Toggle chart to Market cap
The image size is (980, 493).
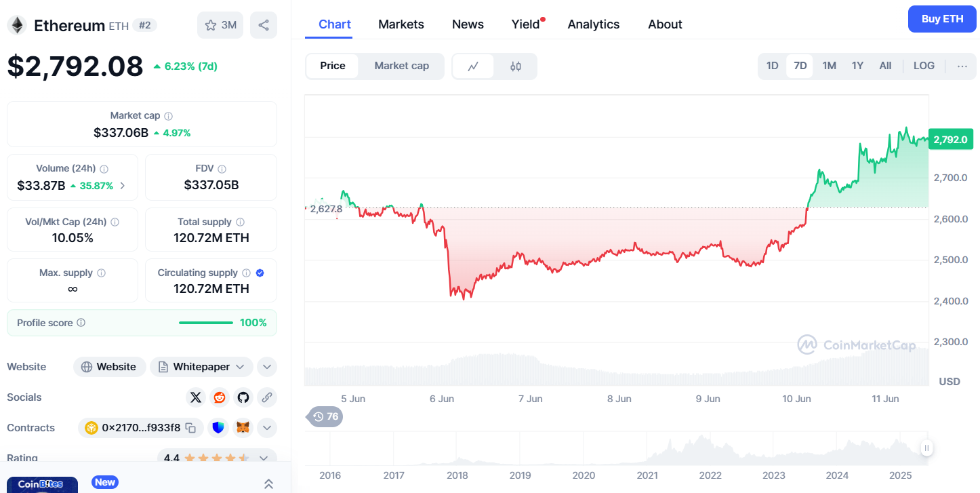click(401, 66)
